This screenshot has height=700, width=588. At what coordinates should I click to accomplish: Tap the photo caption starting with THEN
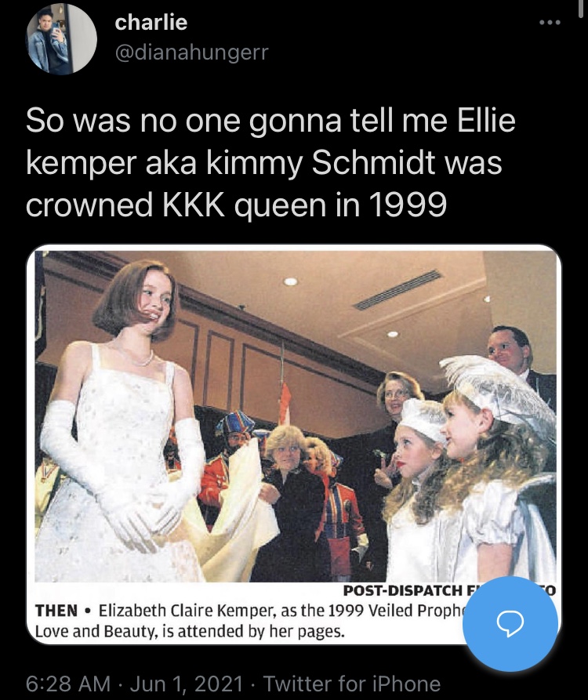[250, 621]
